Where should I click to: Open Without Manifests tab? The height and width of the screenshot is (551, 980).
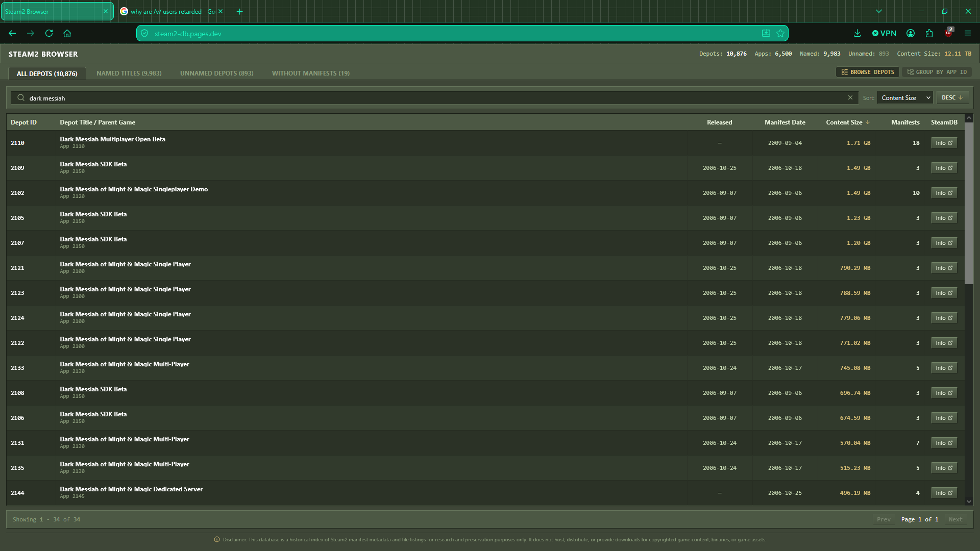tap(311, 73)
